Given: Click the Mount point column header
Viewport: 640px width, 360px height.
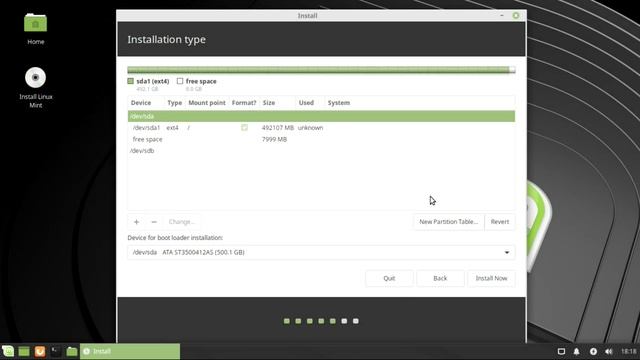Looking at the screenshot, I should (207, 103).
